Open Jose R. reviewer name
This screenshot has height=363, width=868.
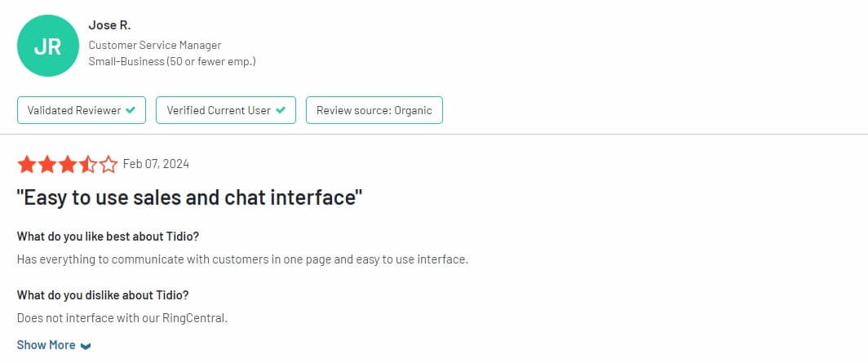[x=109, y=25]
